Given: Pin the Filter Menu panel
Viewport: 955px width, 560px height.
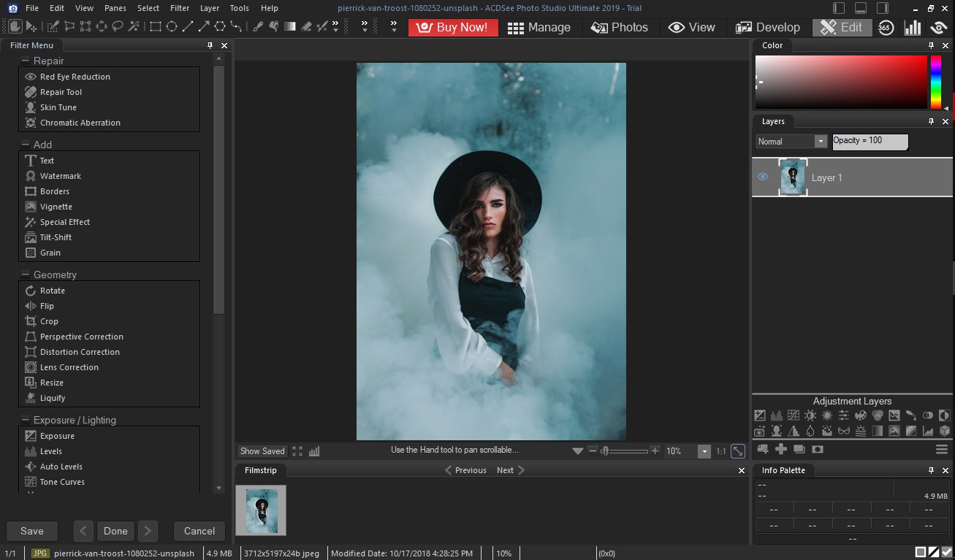Looking at the screenshot, I should coord(210,45).
